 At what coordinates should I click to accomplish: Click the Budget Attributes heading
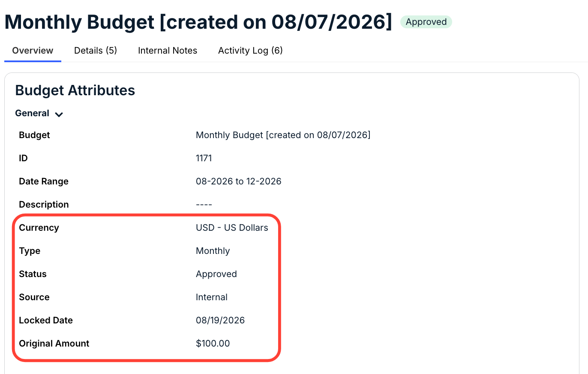tap(75, 90)
